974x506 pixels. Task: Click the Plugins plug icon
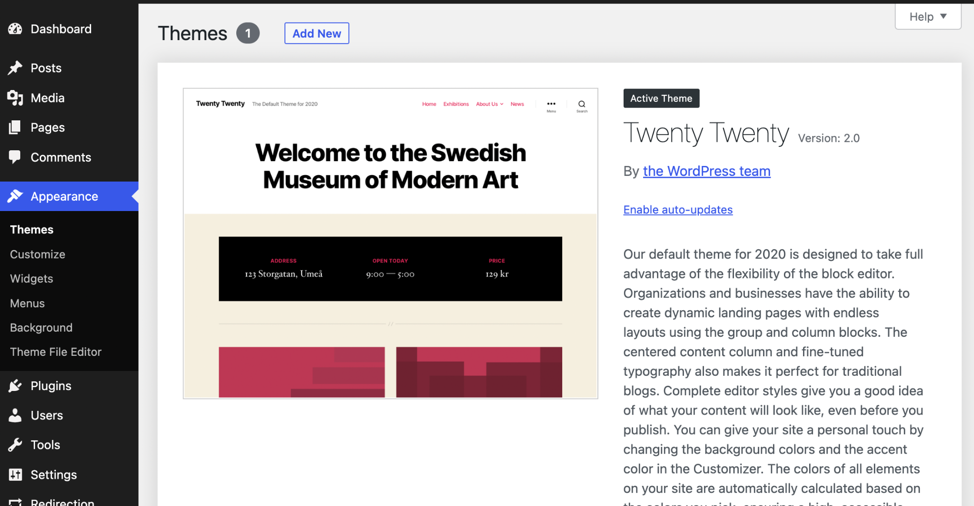click(15, 386)
